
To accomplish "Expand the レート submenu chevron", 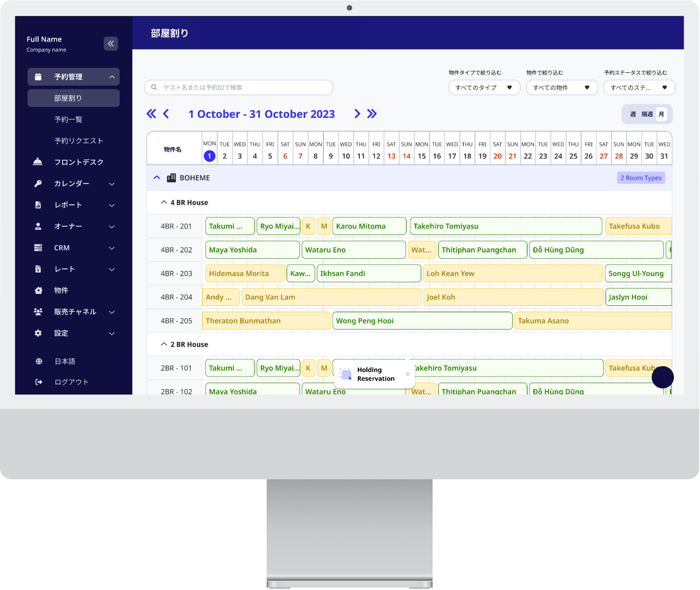I will click(x=112, y=269).
